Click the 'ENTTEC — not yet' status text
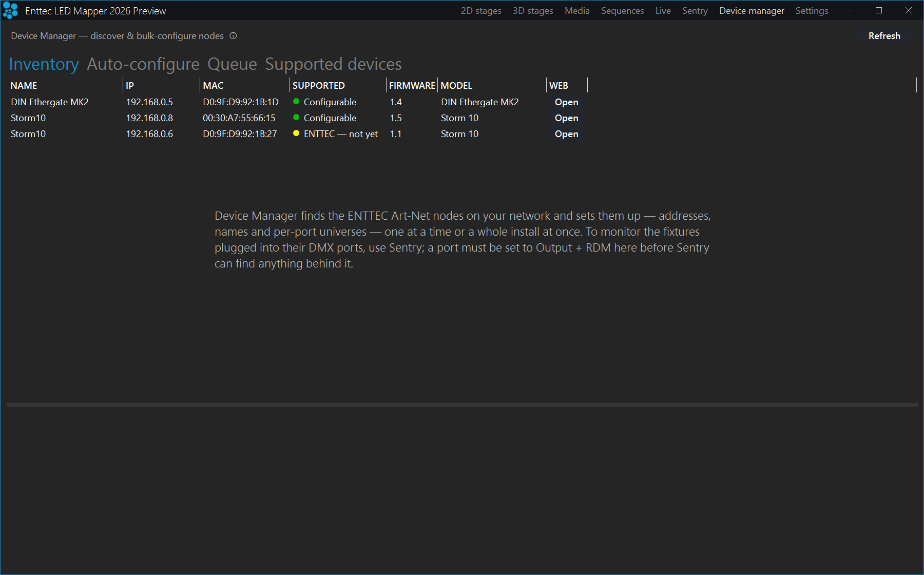The image size is (924, 575). (x=341, y=134)
